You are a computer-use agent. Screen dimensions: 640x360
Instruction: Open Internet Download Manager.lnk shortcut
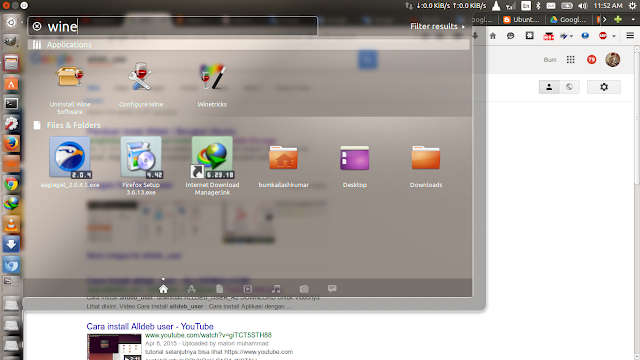pos(212,166)
